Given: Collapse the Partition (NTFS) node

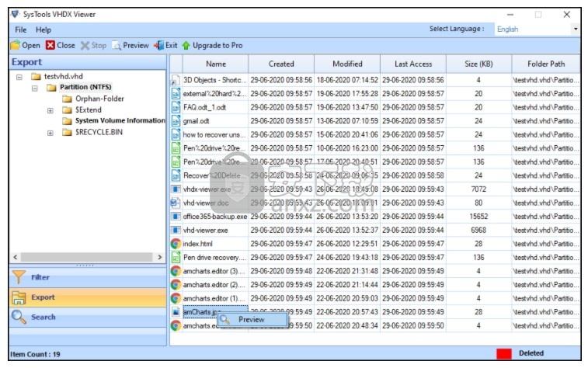Looking at the screenshot, I should (x=35, y=89).
